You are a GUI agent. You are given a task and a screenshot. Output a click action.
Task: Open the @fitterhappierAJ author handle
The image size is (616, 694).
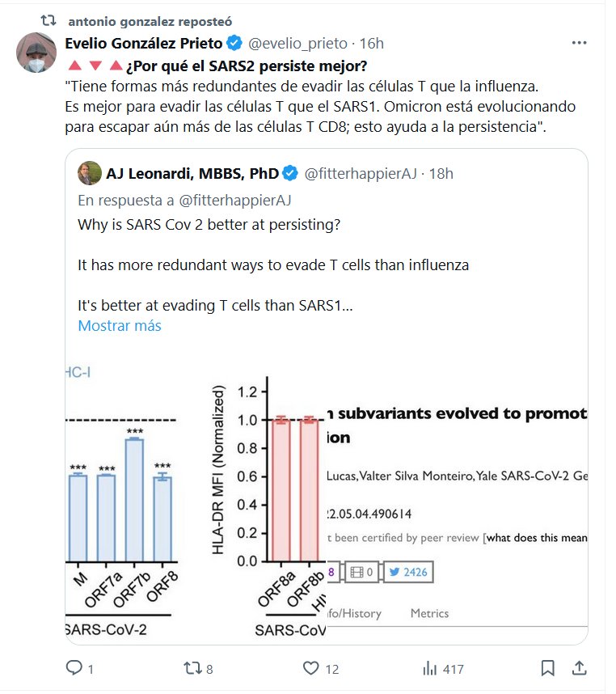pyautogui.click(x=362, y=173)
